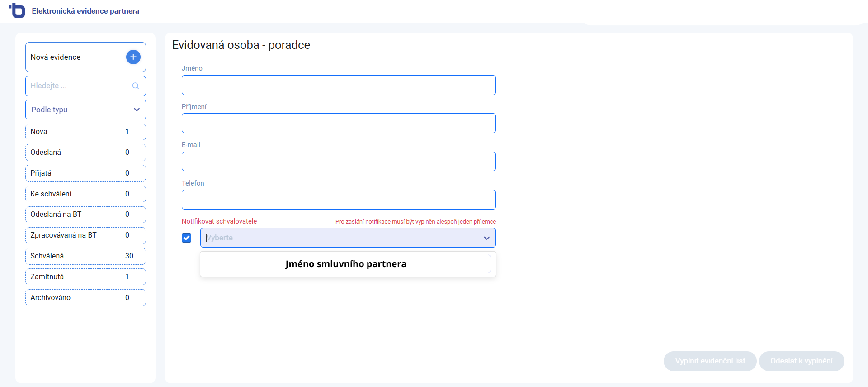Click the app logo in header

pyautogui.click(x=18, y=10)
